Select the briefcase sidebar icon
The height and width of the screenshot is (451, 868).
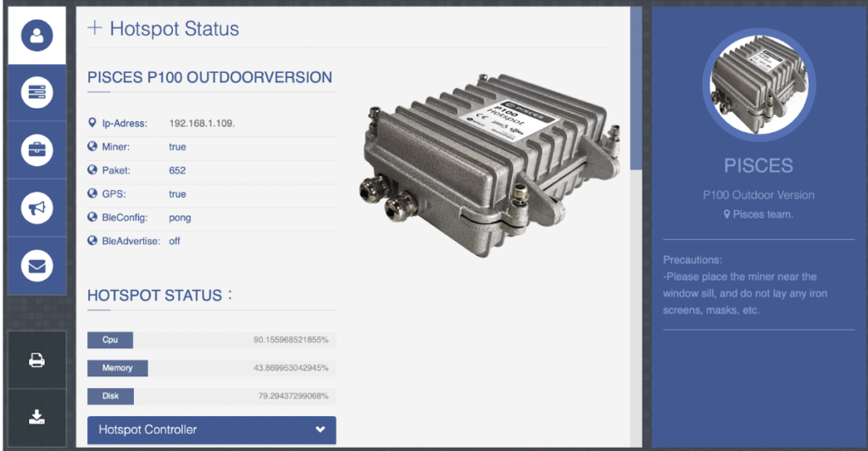pos(36,150)
